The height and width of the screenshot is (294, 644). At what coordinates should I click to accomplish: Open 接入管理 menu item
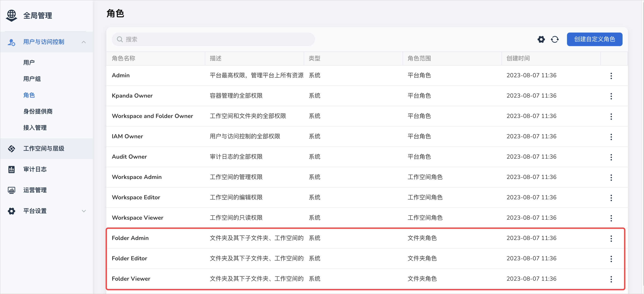tap(35, 128)
